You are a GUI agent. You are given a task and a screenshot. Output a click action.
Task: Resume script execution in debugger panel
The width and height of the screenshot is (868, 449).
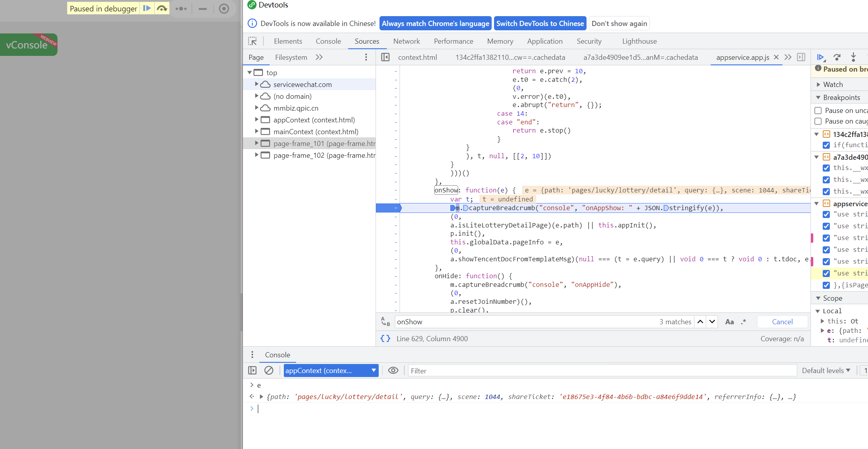821,57
